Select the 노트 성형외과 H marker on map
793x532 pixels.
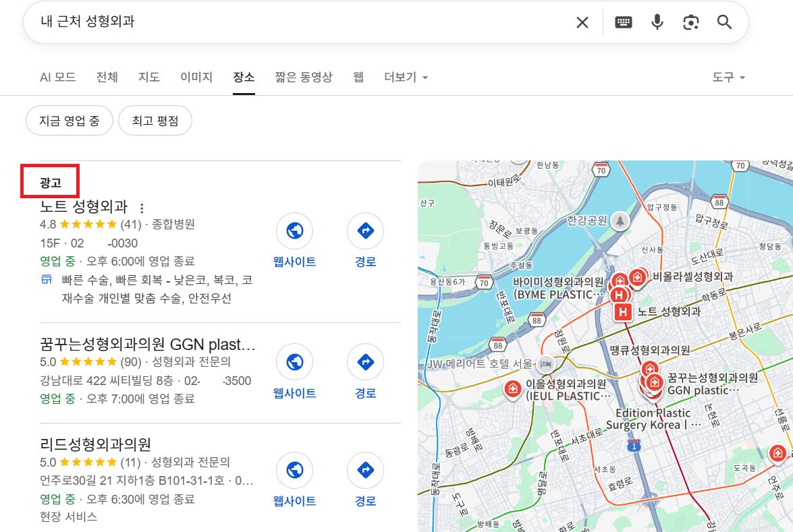coord(623,312)
